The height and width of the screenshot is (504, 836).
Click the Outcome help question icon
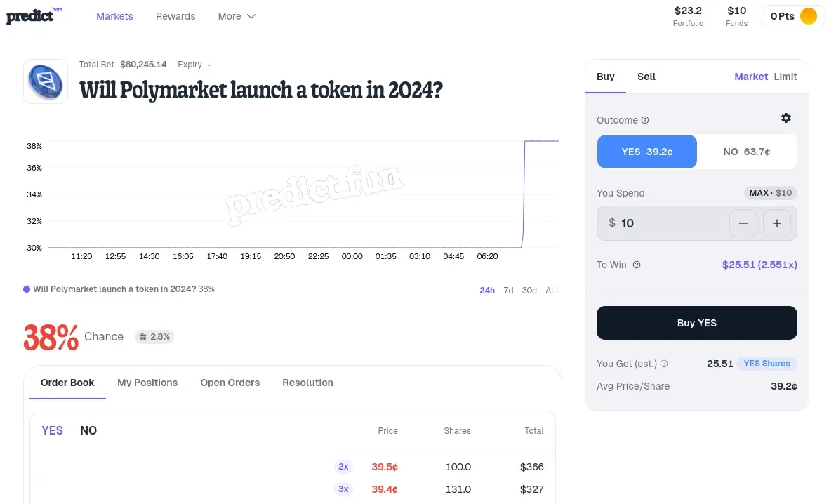644,120
